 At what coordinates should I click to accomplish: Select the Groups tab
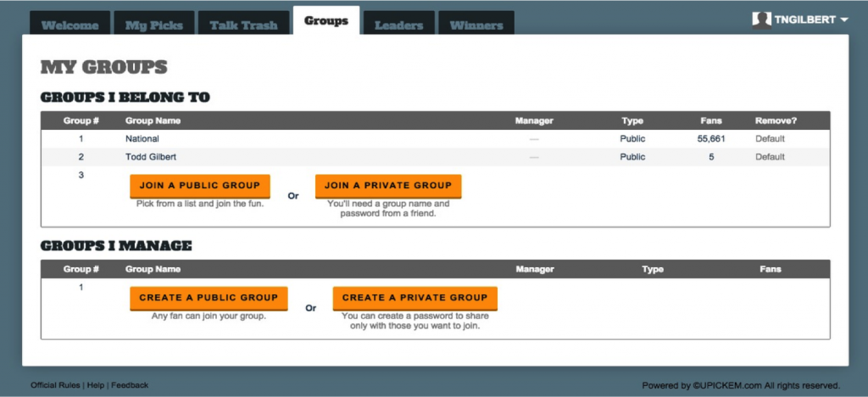pyautogui.click(x=326, y=21)
